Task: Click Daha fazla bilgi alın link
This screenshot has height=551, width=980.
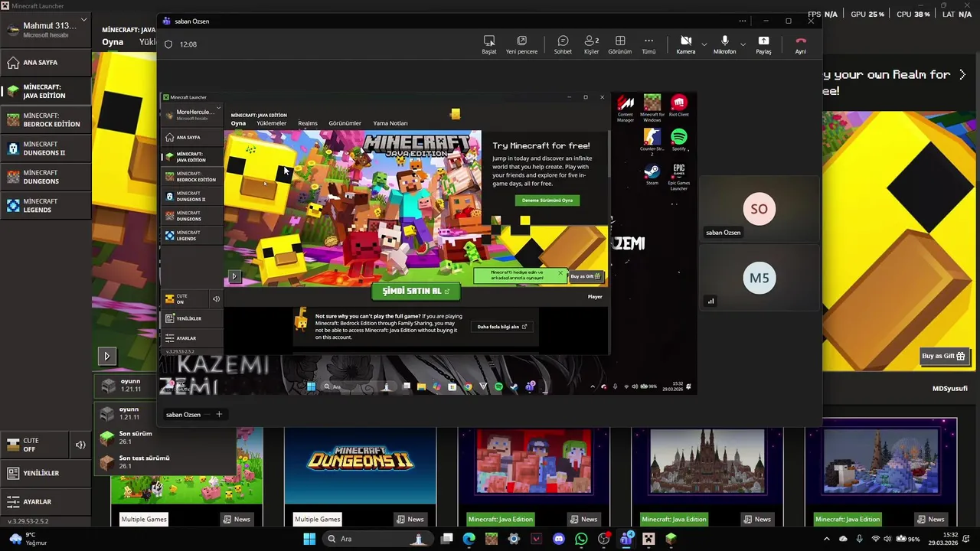Action: click(502, 327)
